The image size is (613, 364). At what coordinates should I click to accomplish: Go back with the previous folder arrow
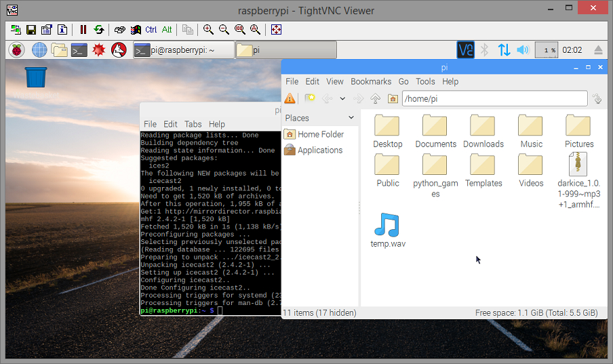coord(327,98)
